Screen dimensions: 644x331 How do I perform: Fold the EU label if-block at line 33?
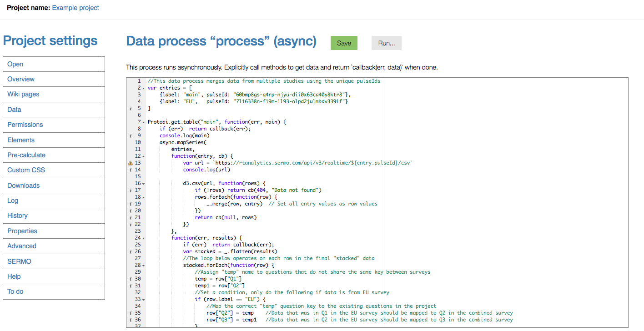coord(143,299)
